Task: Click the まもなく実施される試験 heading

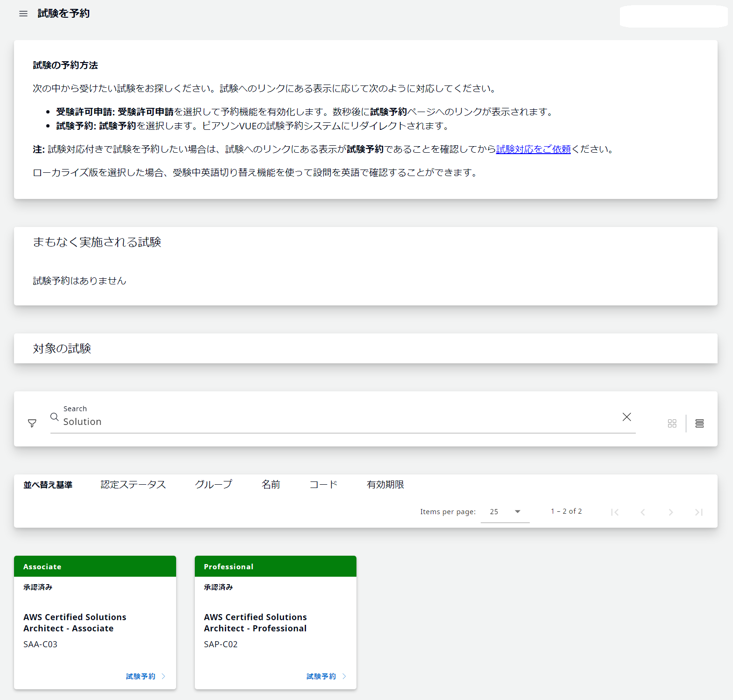Action: point(97,242)
